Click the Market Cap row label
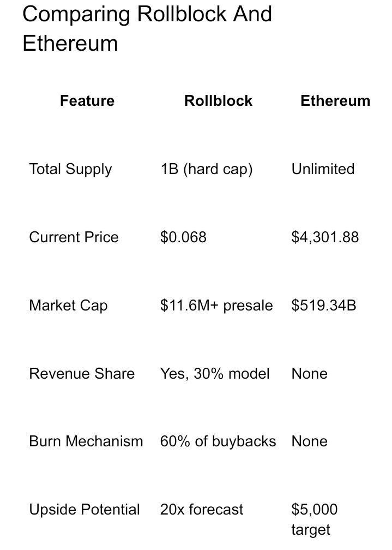Screen dimensions: 392x550 (68, 306)
